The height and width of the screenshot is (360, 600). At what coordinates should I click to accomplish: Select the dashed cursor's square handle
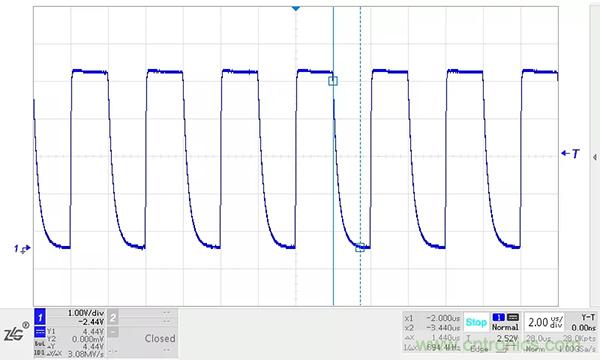click(x=360, y=248)
